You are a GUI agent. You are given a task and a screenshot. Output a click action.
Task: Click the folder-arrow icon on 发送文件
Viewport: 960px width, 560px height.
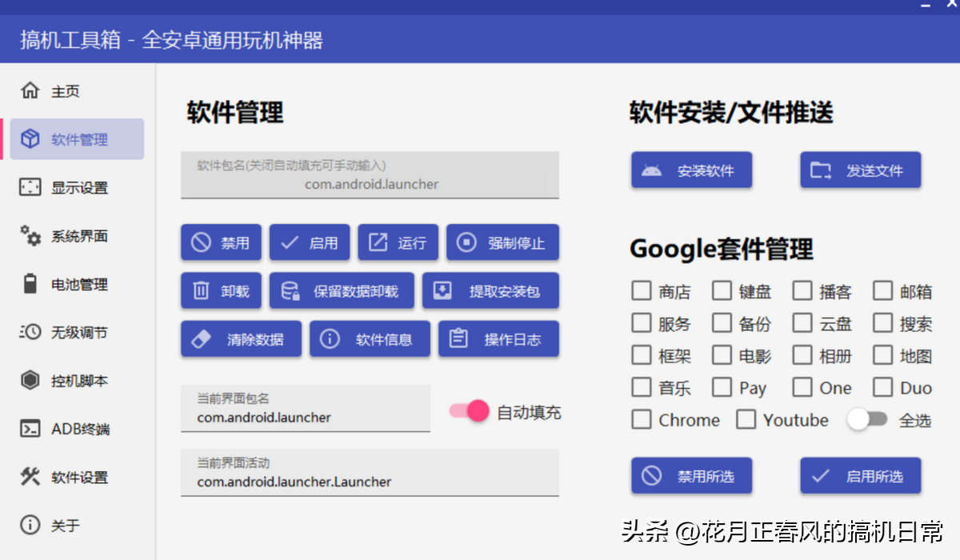[x=821, y=170]
